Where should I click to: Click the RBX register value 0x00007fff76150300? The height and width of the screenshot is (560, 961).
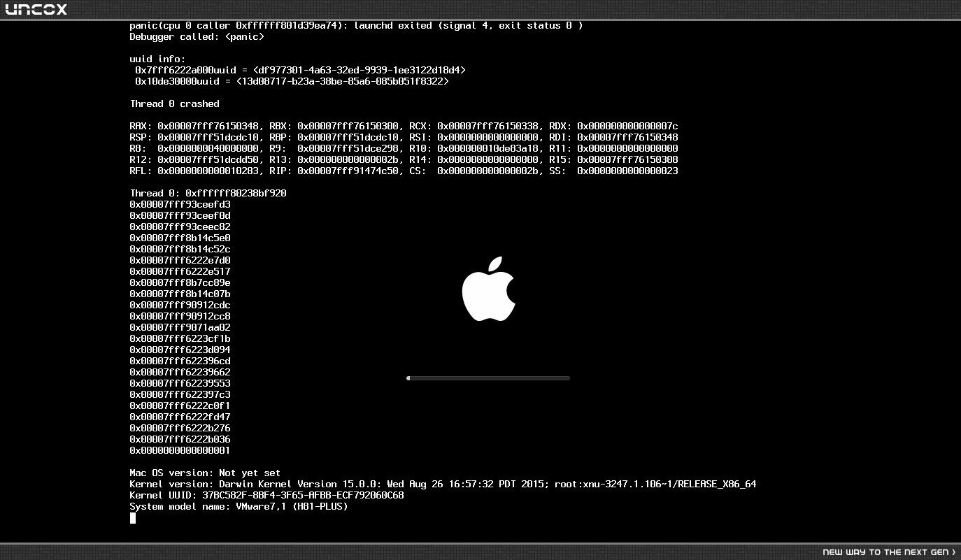point(348,127)
